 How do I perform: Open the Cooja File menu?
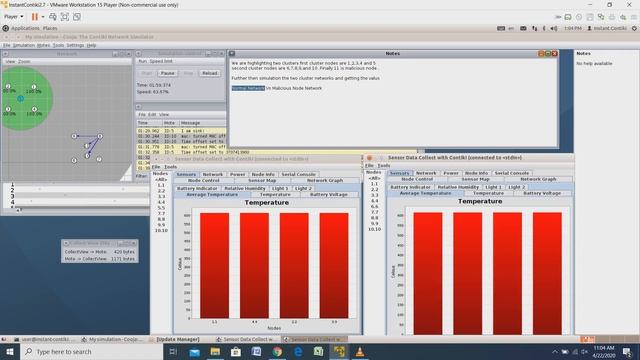coord(7,45)
